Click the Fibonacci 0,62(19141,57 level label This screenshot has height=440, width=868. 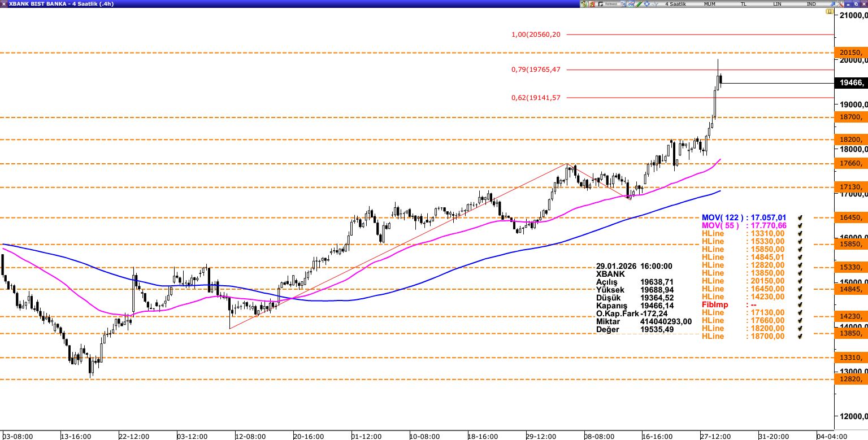coord(536,98)
